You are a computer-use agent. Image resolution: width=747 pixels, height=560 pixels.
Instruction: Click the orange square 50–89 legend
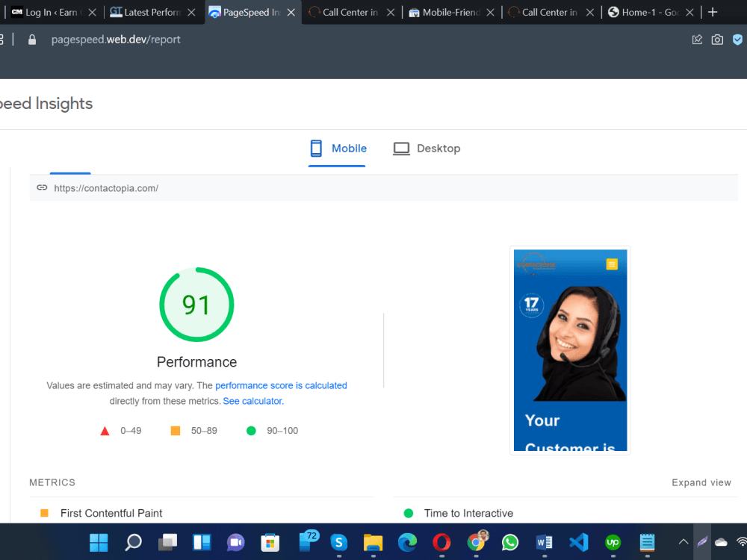pyautogui.click(x=194, y=431)
